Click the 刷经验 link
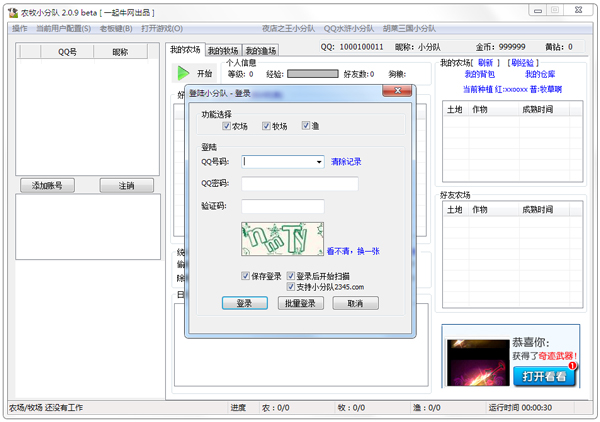The width and height of the screenshot is (600, 422). click(x=522, y=62)
